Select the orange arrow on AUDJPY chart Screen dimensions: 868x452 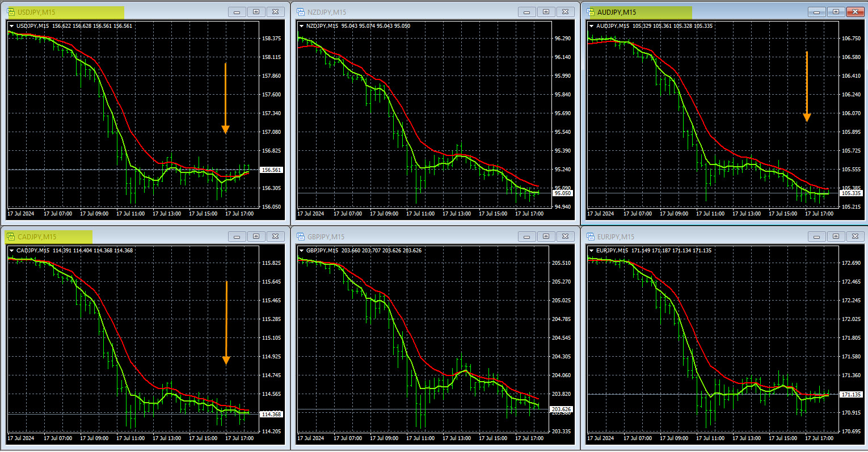[806, 86]
